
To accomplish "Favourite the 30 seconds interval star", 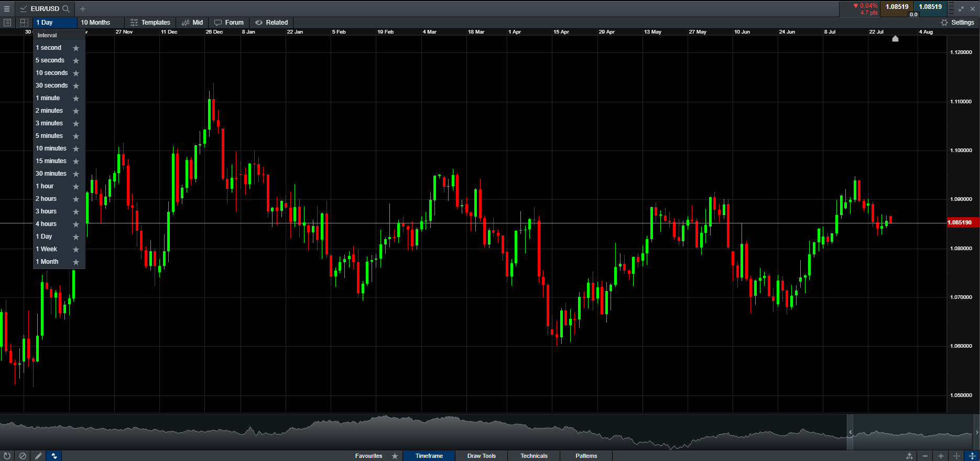I will (76, 86).
